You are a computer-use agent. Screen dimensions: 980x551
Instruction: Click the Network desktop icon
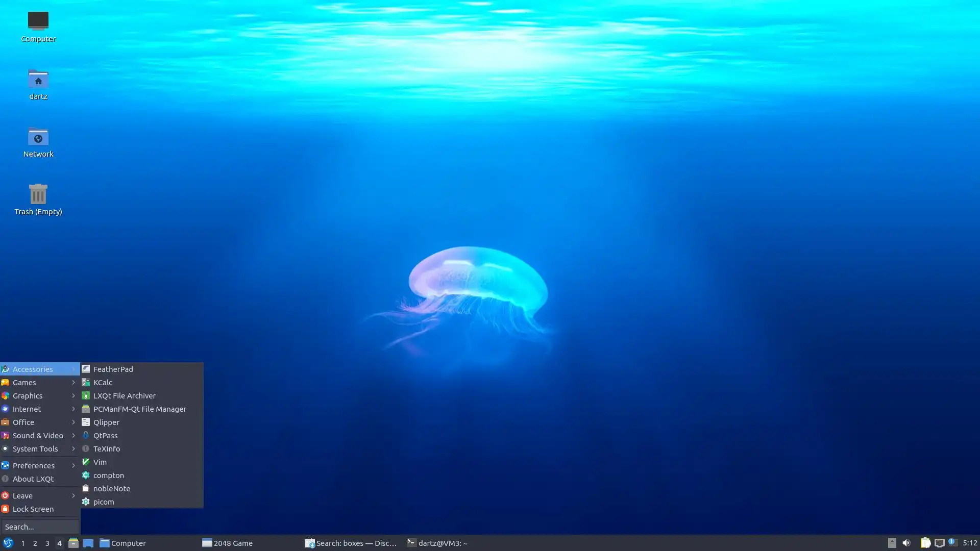coord(38,138)
